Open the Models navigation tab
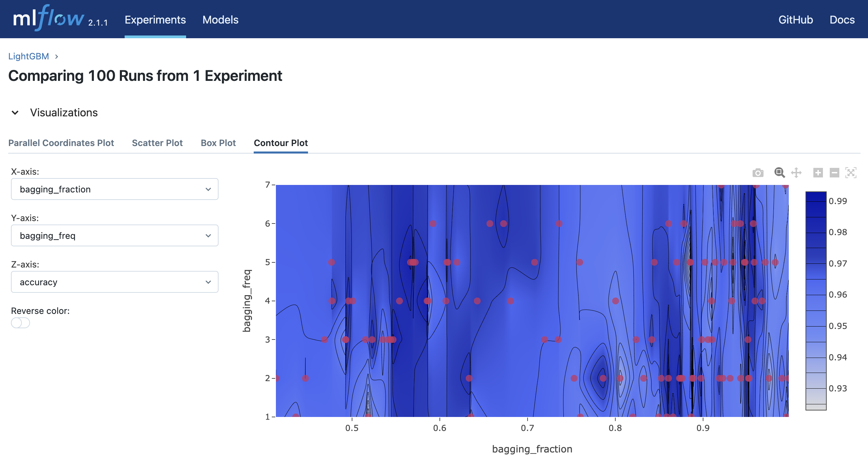 [x=221, y=20]
